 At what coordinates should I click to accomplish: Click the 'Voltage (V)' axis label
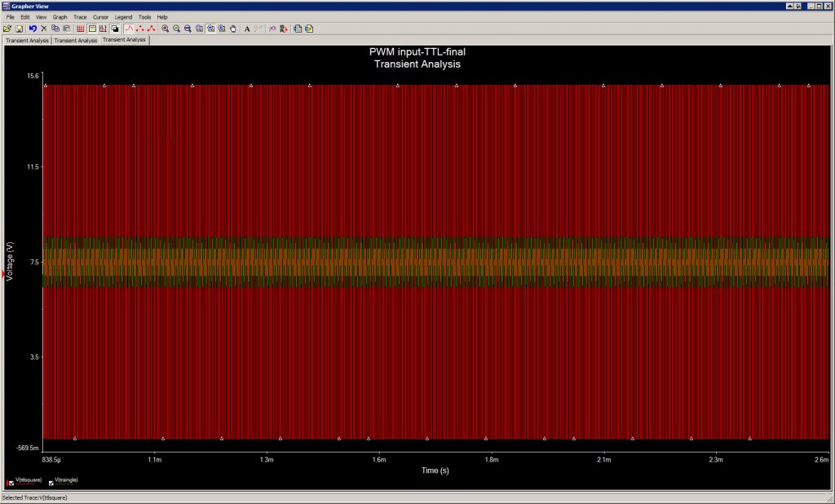pos(10,262)
